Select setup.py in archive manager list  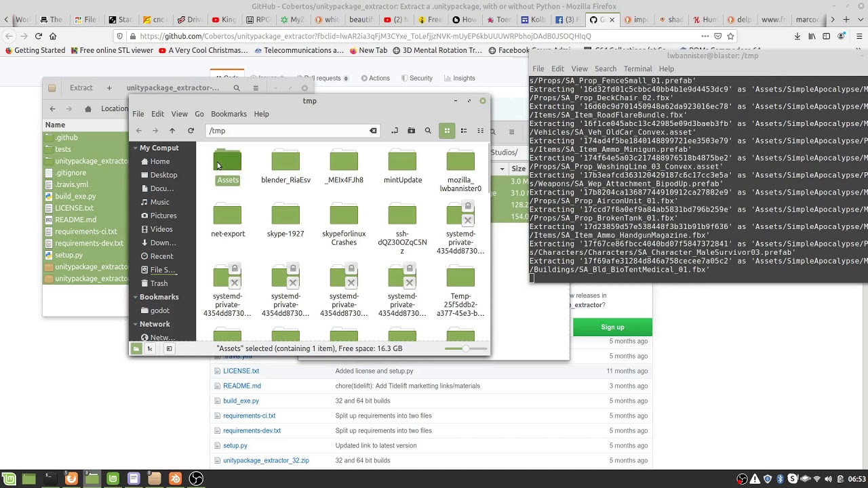(x=68, y=256)
